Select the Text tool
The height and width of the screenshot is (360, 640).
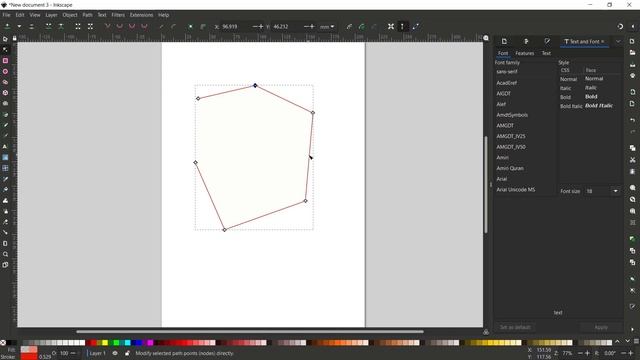[5, 147]
